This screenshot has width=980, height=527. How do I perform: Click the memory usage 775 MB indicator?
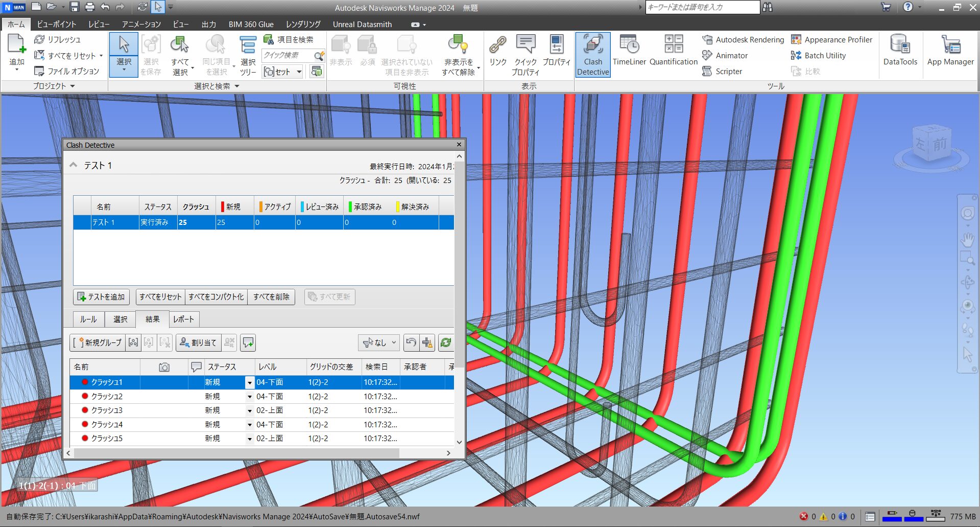pos(963,516)
